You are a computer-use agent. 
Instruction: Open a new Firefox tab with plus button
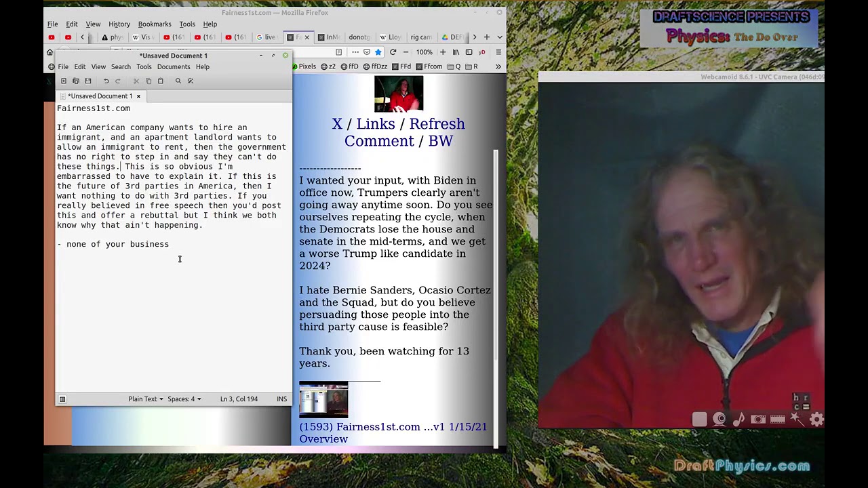pyautogui.click(x=487, y=37)
